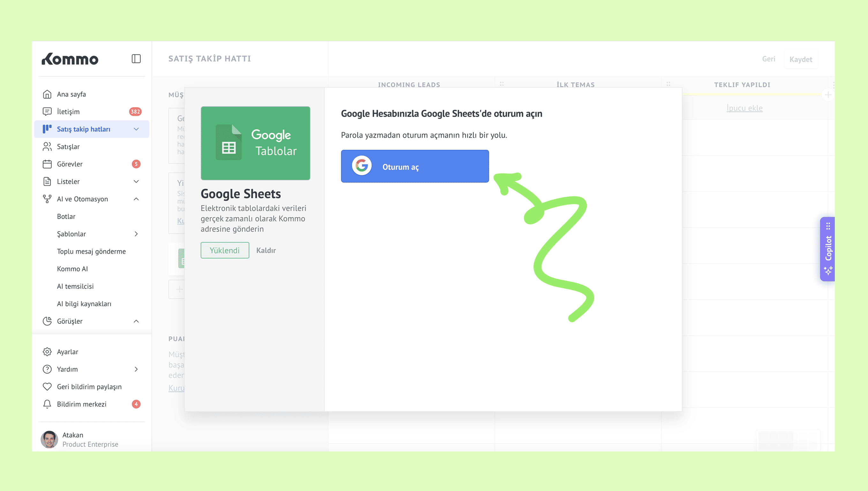Click the Google logo on sign-in button
868x491 pixels.
click(x=362, y=166)
